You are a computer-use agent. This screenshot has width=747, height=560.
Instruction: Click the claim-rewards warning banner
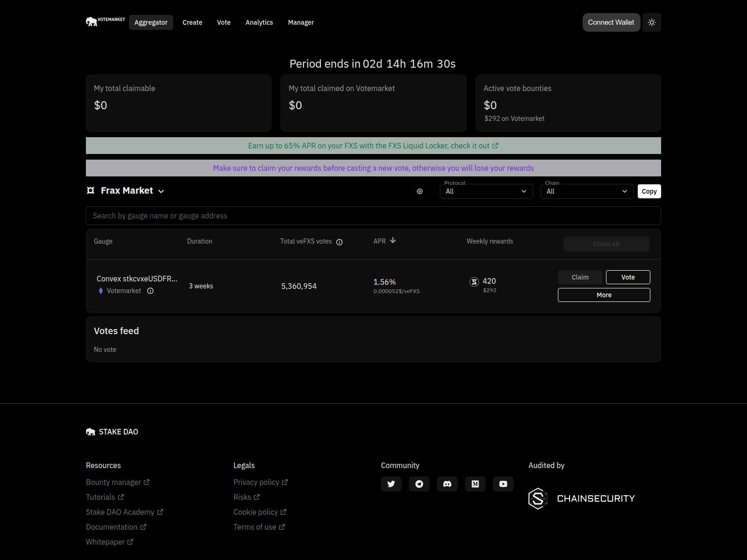coord(373,168)
